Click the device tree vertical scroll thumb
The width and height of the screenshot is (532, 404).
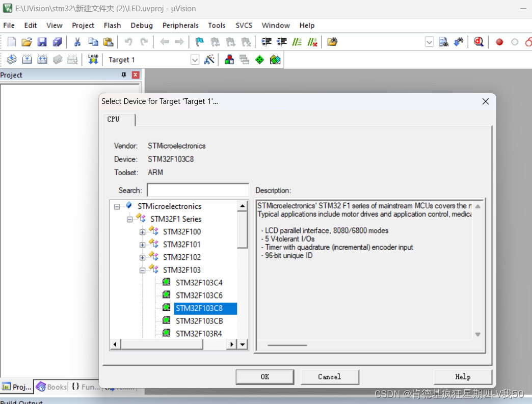point(242,230)
